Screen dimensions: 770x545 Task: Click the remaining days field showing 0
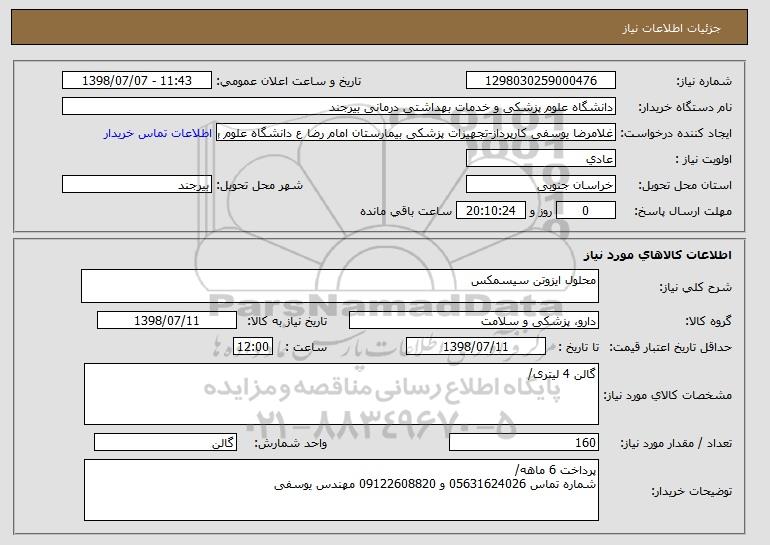tap(585, 211)
